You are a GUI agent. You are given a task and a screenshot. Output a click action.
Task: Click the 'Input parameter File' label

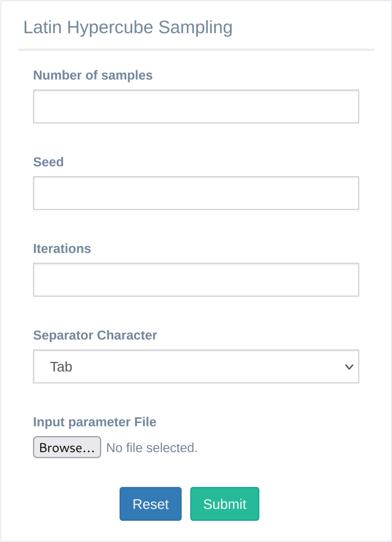point(94,422)
